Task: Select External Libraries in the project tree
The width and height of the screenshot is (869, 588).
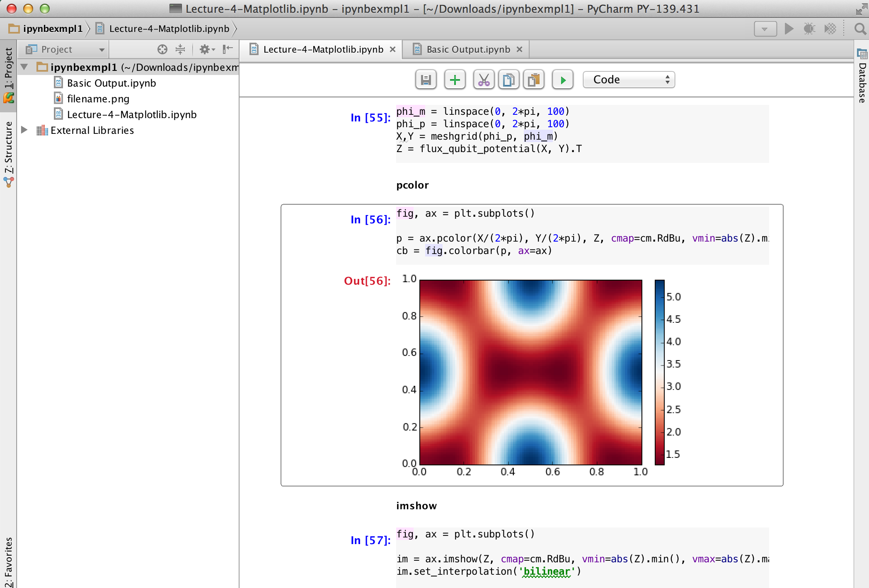Action: click(x=92, y=130)
